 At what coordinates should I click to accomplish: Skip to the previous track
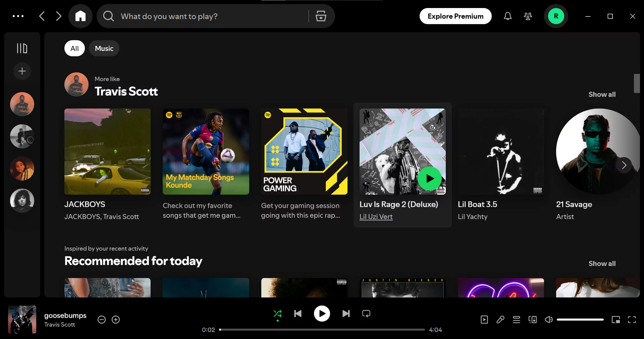point(298,314)
